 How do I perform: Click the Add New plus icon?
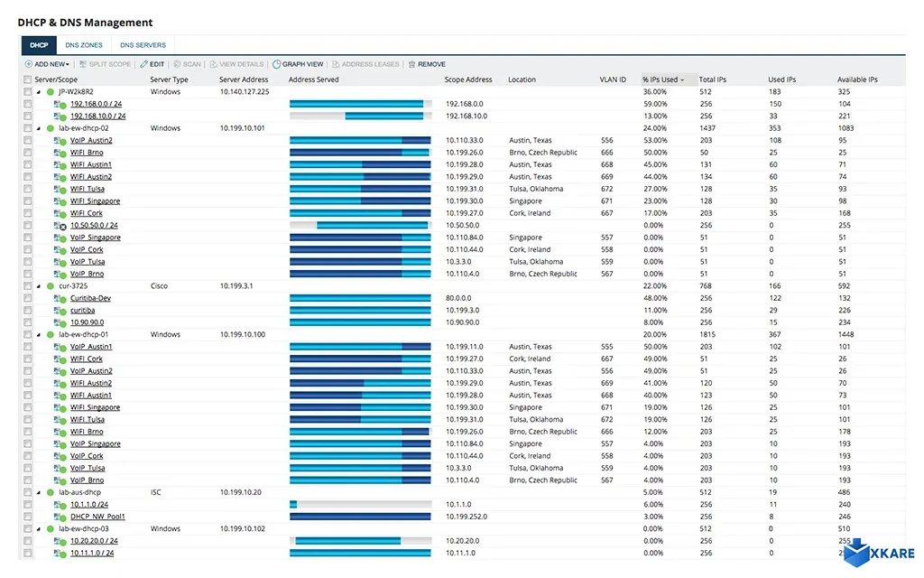click(x=28, y=64)
